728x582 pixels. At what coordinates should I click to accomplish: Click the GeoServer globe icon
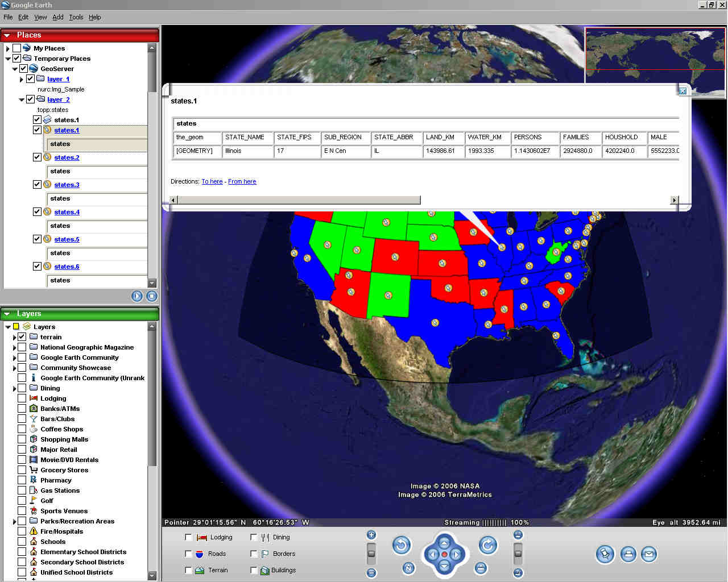coord(34,68)
